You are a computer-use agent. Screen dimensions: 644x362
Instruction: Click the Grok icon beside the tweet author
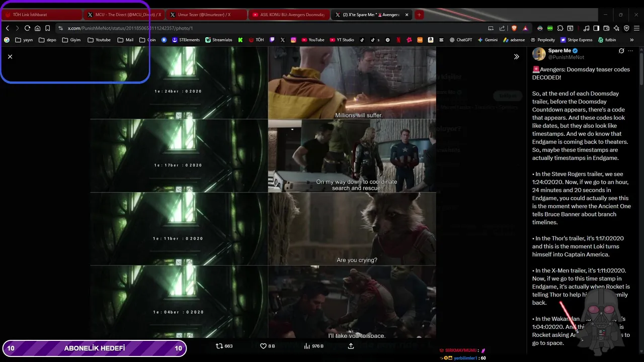point(621,51)
